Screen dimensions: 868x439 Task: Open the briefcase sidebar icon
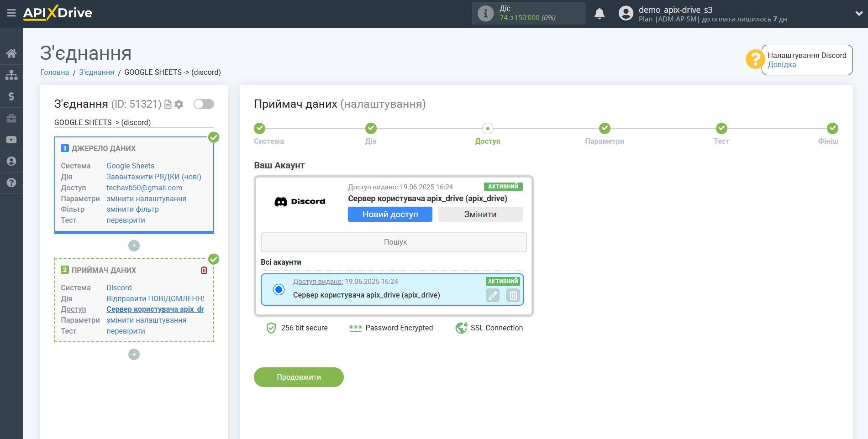click(x=11, y=118)
